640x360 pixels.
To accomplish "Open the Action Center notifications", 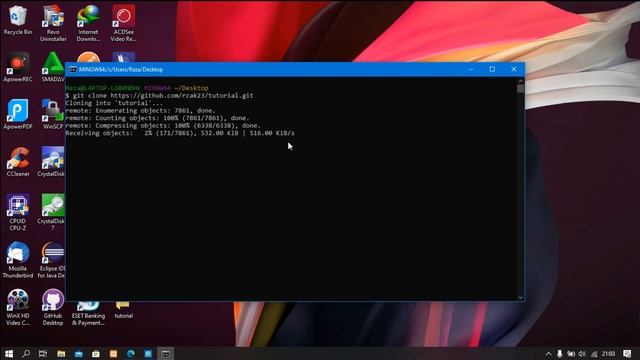I will coord(627,353).
